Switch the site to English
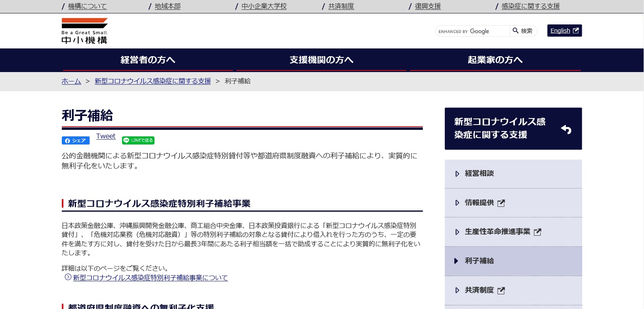 (x=564, y=31)
